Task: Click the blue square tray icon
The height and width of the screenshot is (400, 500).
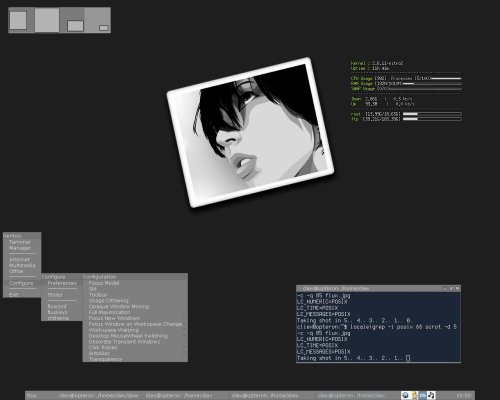Action: [423, 395]
